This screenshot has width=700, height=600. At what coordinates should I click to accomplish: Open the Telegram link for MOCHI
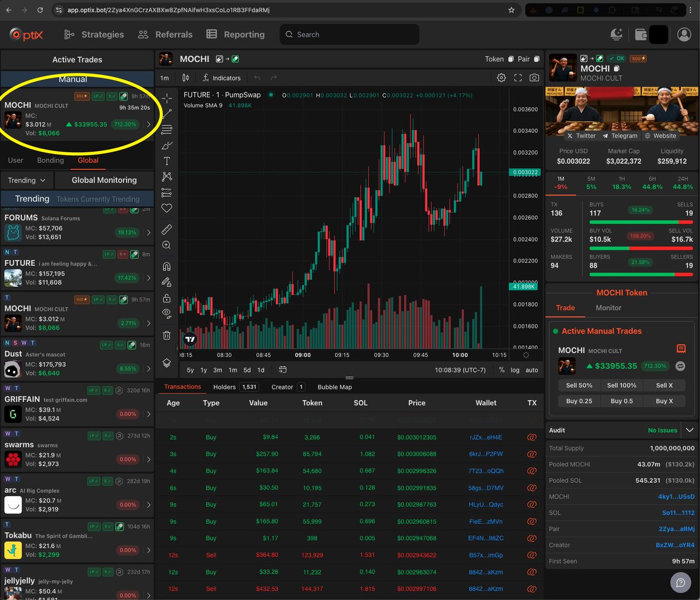pos(620,135)
